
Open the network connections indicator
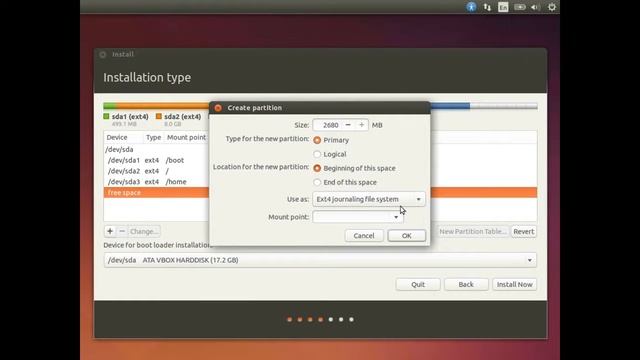487,7
